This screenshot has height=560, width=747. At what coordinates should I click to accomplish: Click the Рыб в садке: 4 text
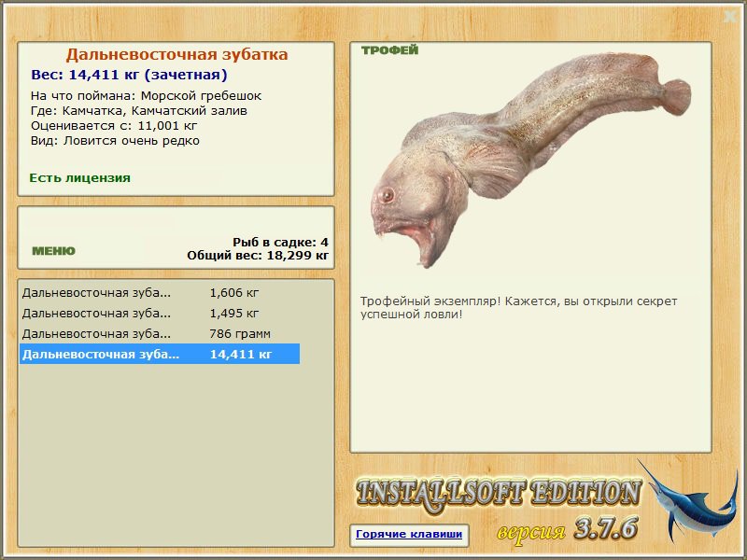click(x=280, y=243)
